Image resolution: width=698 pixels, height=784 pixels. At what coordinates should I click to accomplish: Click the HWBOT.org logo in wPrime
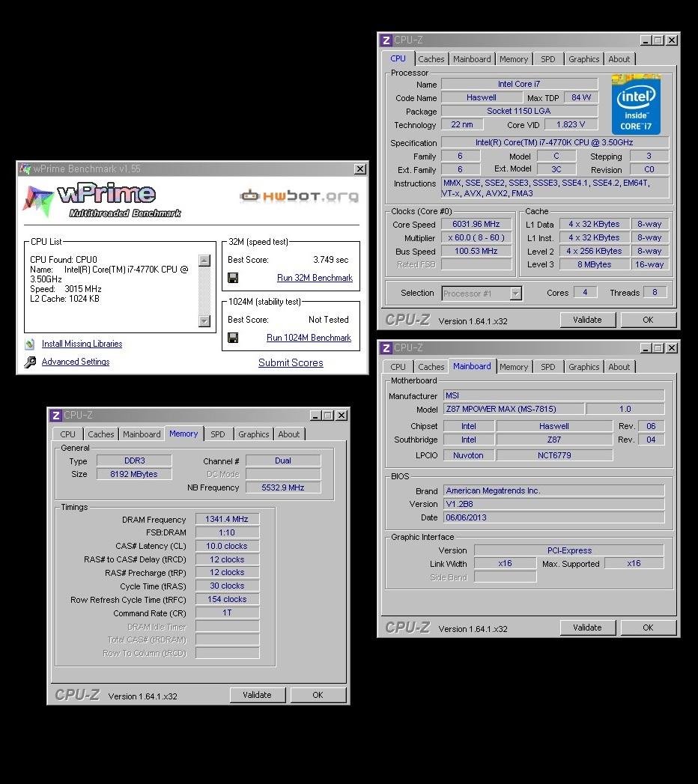click(300, 195)
